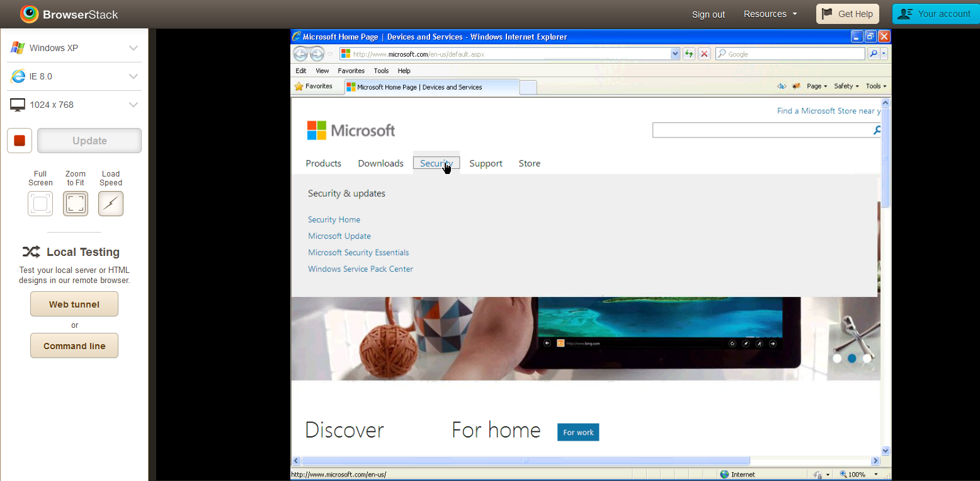
Task: Click the Your account button
Action: 935,14
